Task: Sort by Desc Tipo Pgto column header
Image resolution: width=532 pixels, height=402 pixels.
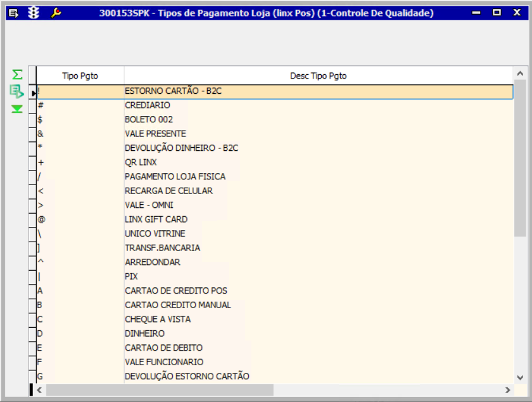Action: click(x=318, y=76)
